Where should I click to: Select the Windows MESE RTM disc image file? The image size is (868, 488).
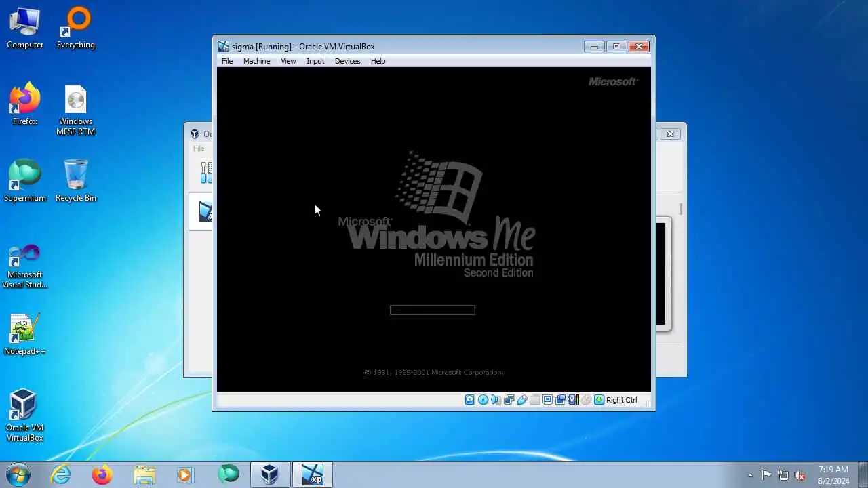pos(76,110)
